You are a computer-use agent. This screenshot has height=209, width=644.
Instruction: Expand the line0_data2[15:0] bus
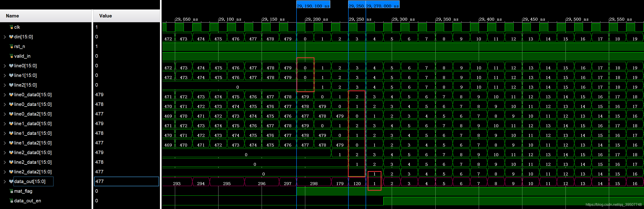coord(5,114)
